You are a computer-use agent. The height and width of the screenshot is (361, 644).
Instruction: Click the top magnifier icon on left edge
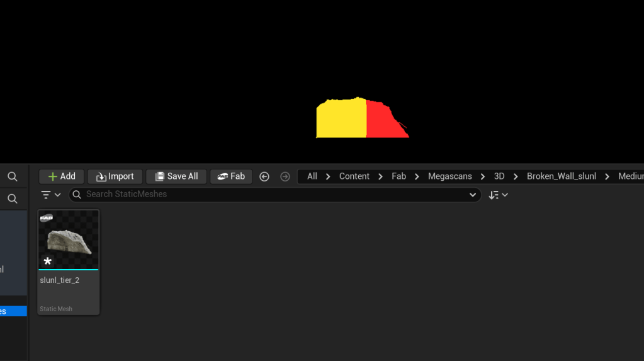tap(13, 177)
